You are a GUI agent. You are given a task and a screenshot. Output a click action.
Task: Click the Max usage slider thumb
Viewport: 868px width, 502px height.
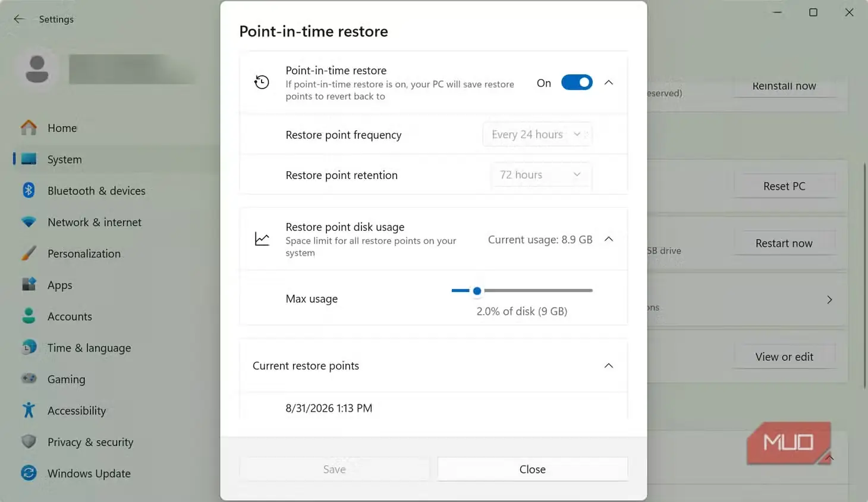pos(477,291)
